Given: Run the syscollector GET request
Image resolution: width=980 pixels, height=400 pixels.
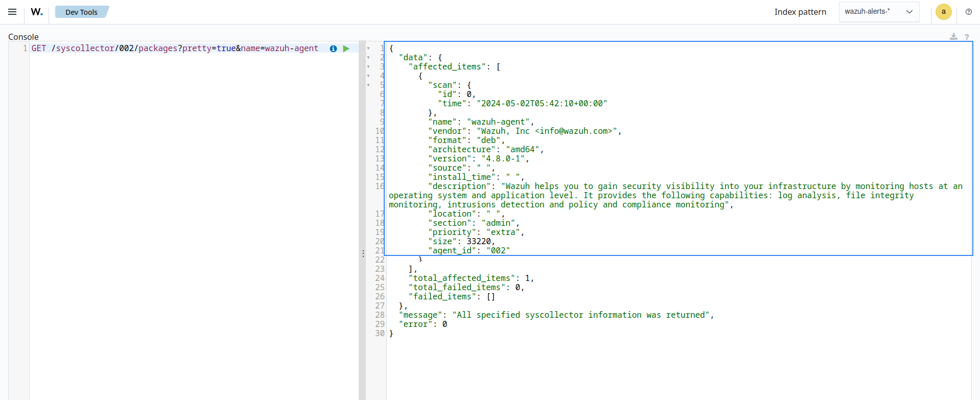Looking at the screenshot, I should (346, 49).
